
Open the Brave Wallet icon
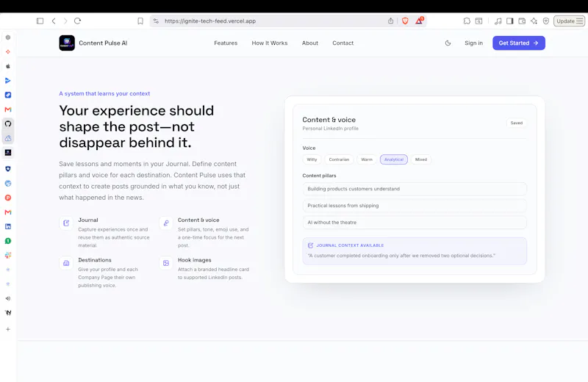coord(522,21)
